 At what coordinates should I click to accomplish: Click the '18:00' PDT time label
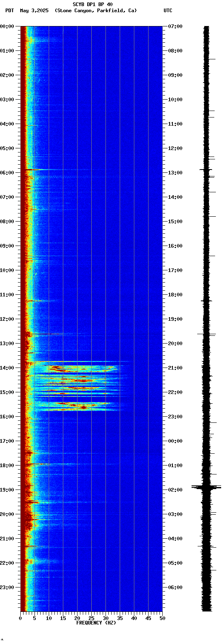point(6,466)
